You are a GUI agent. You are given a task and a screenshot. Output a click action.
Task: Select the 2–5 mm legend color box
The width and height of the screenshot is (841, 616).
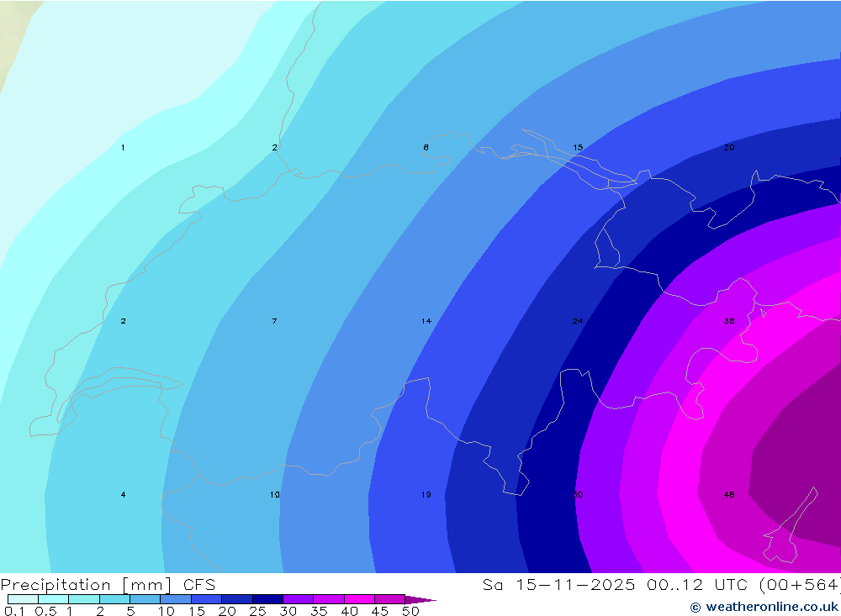click(114, 599)
